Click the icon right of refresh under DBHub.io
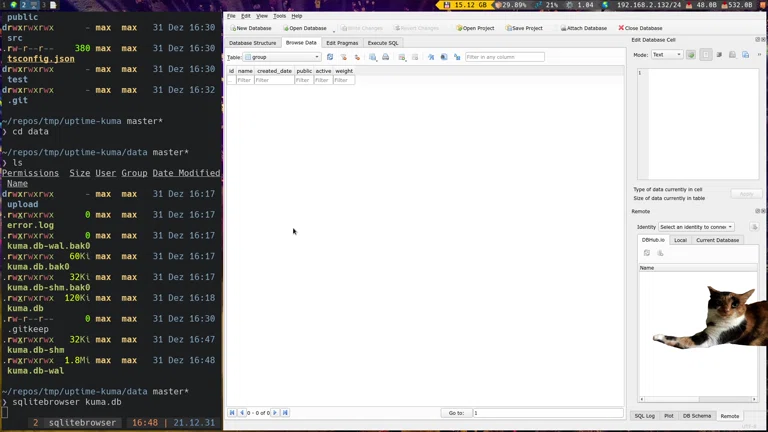The width and height of the screenshot is (768, 432). 660,253
